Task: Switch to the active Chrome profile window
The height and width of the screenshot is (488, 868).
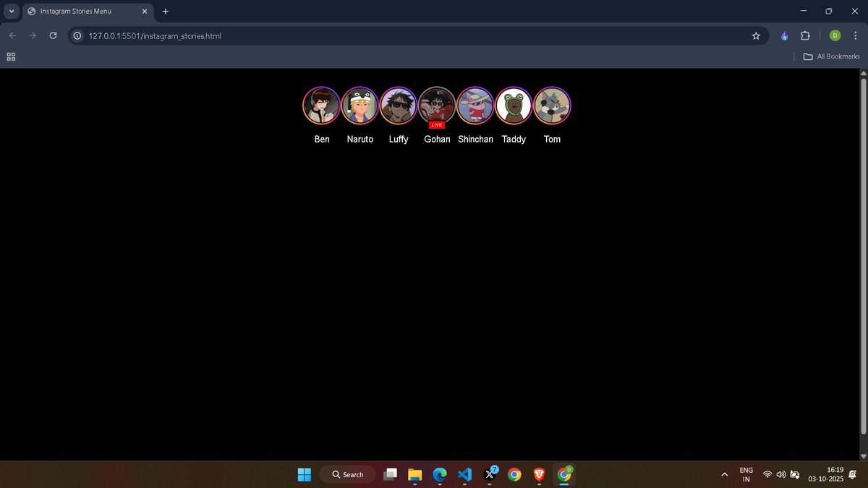Action: (564, 474)
